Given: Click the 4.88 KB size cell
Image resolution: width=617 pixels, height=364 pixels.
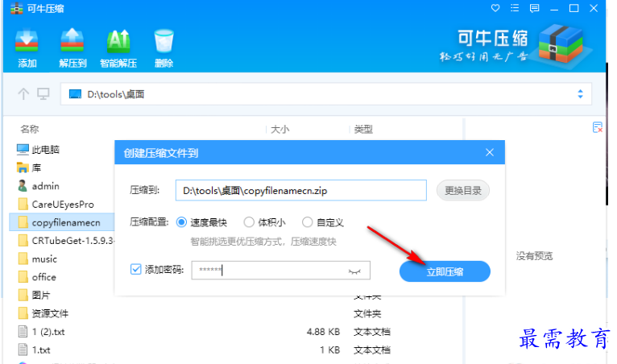Looking at the screenshot, I should coord(323,332).
